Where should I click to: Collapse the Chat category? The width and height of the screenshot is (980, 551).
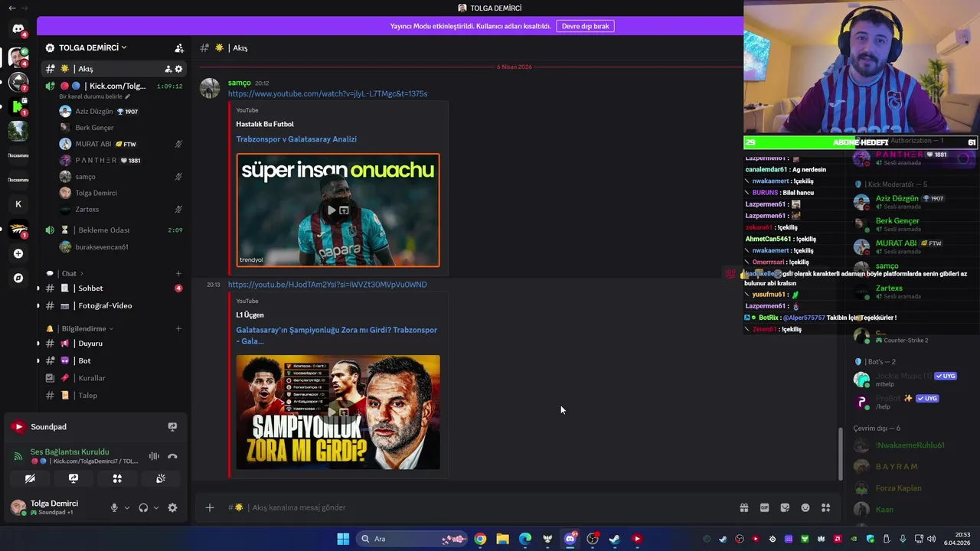pos(70,273)
